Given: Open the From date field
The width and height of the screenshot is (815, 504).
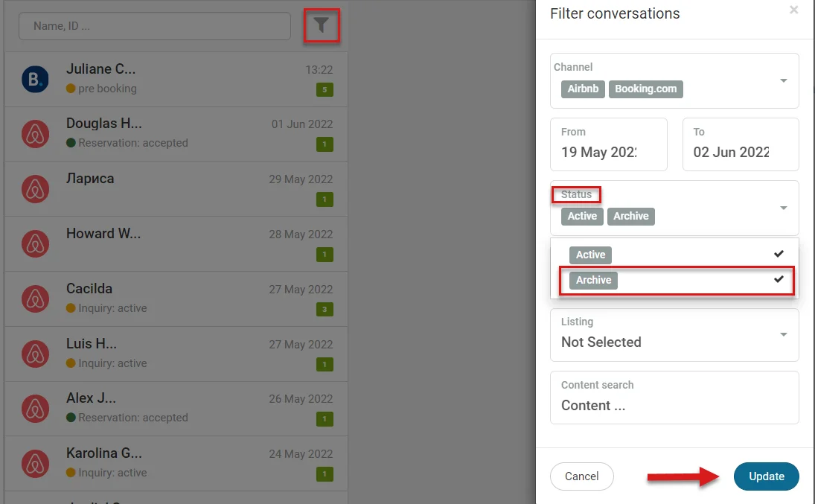Looking at the screenshot, I should [x=609, y=144].
